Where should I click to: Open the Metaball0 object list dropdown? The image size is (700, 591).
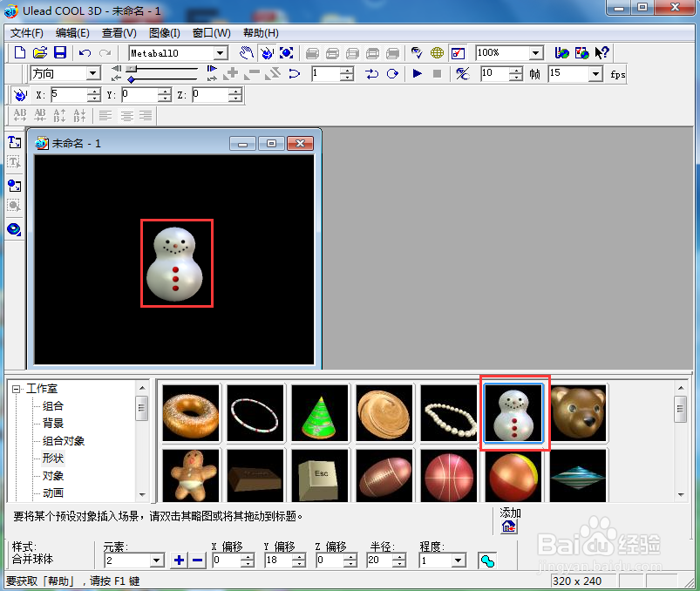220,53
